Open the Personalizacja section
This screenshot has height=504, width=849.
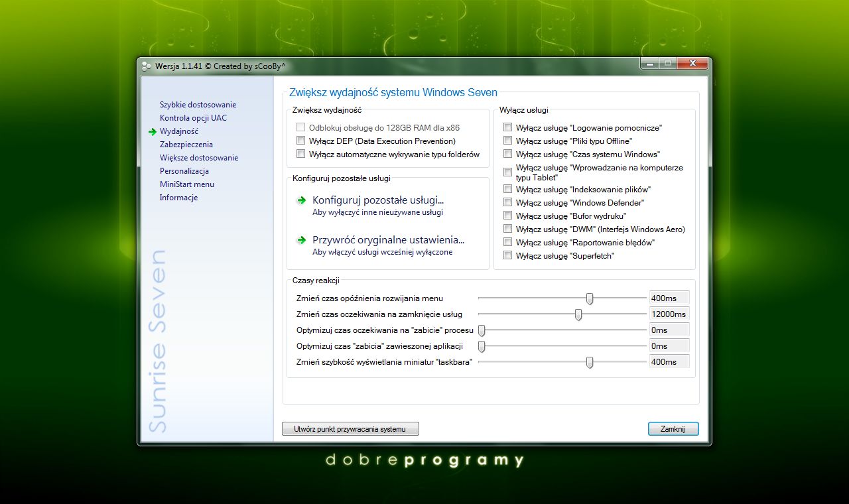[x=184, y=171]
